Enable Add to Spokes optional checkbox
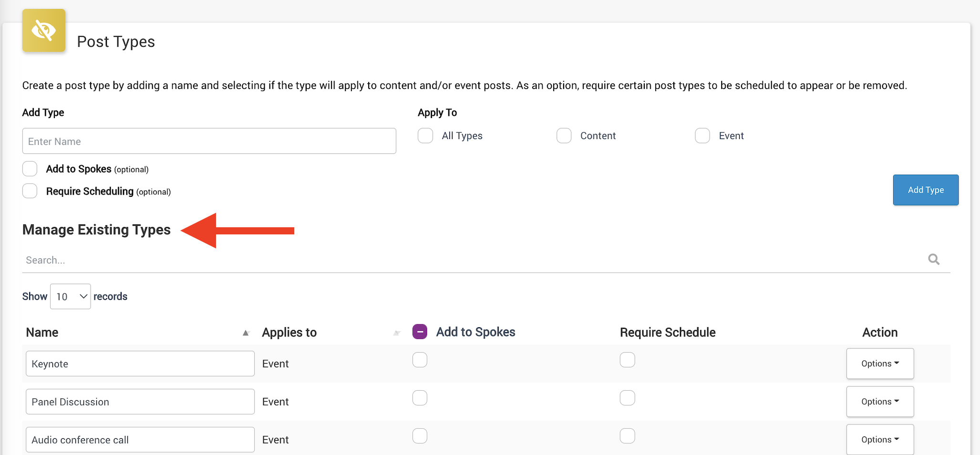 click(30, 169)
